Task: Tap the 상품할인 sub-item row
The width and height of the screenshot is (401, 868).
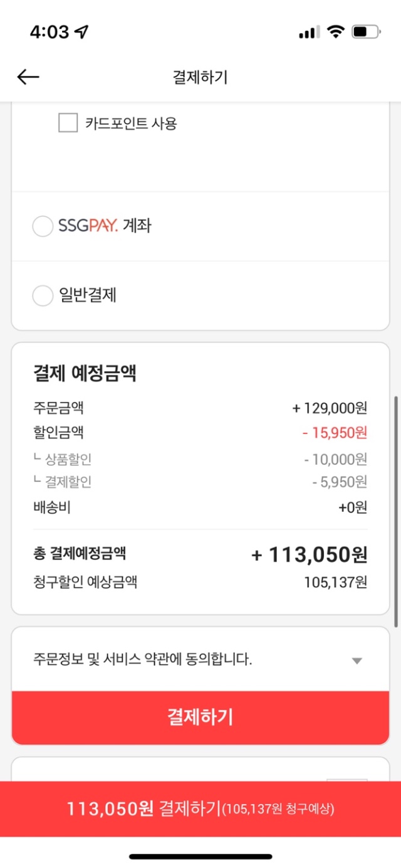Action: (200, 460)
